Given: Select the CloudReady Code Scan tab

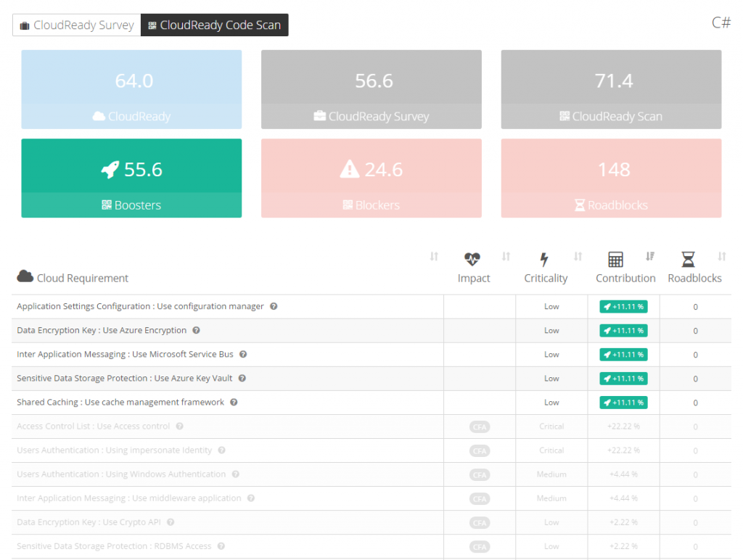Looking at the screenshot, I should tap(214, 25).
